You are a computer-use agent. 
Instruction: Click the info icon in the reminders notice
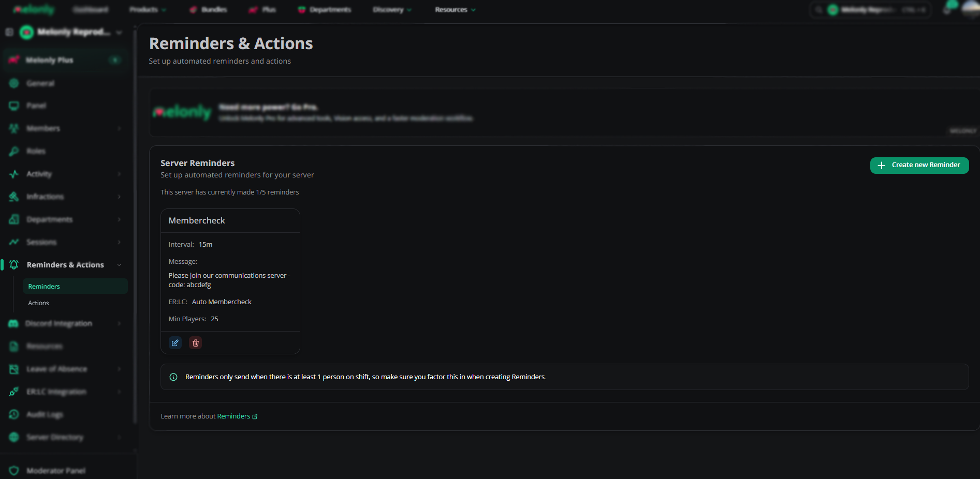coord(173,377)
